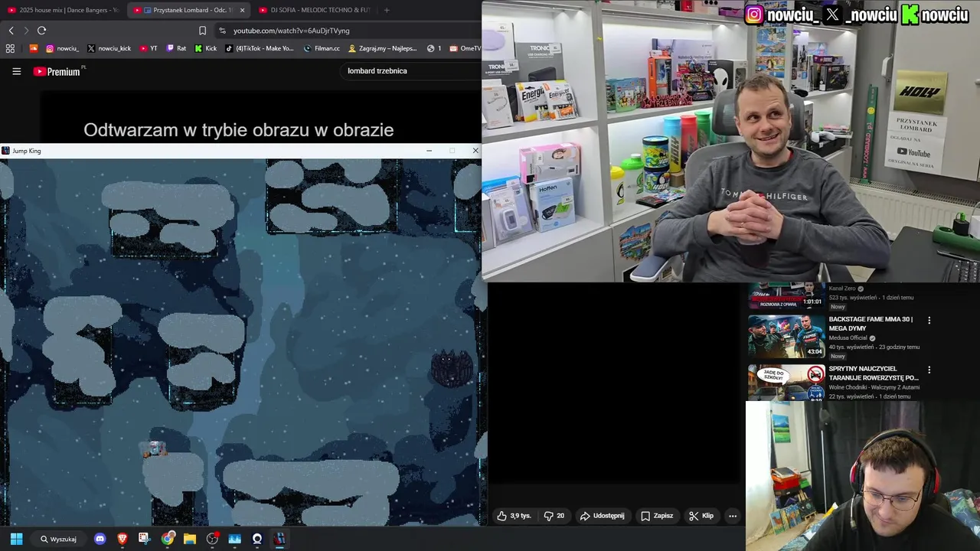Image resolution: width=980 pixels, height=551 pixels.
Task: Click the Jump King knight character
Action: (x=154, y=449)
